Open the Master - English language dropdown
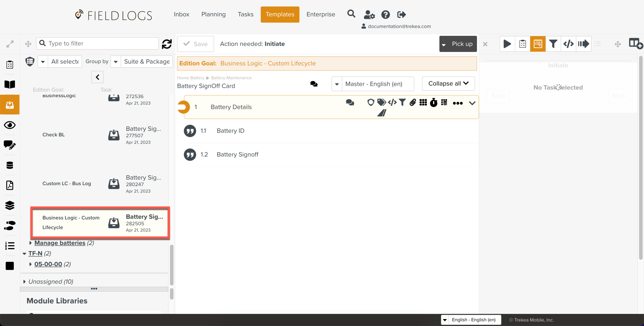 click(373, 84)
